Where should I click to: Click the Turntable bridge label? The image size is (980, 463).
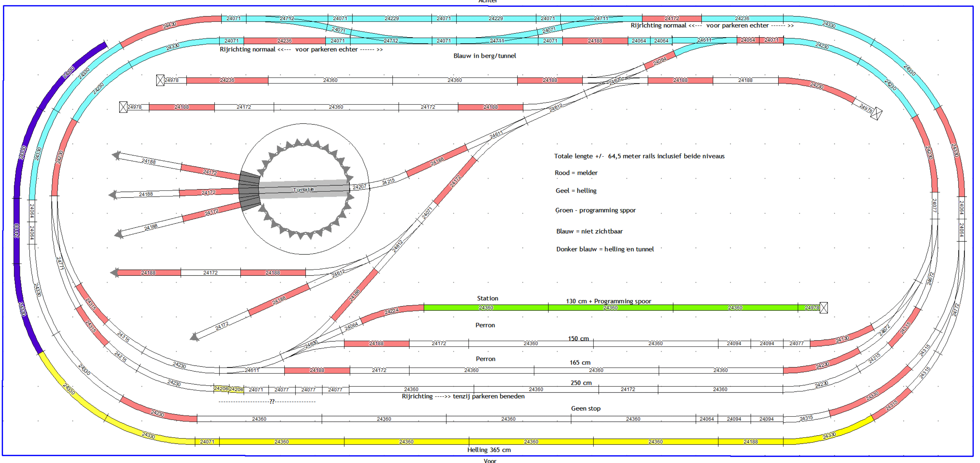(x=303, y=190)
